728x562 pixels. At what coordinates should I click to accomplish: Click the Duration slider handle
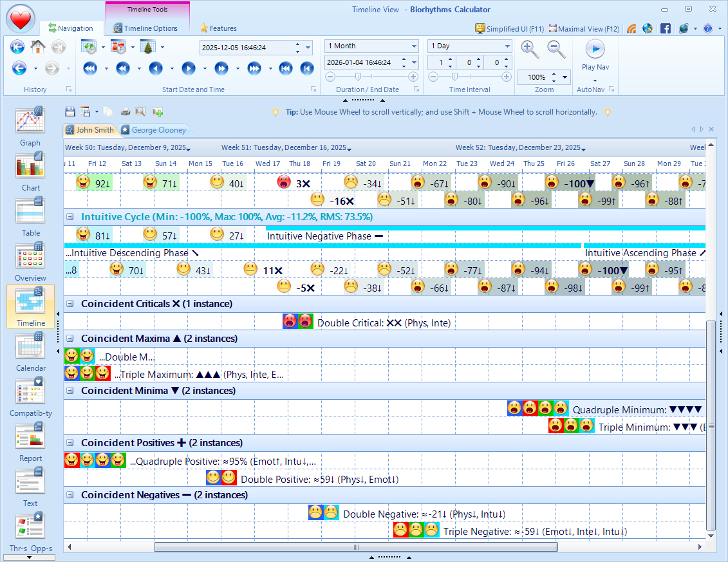(358, 77)
